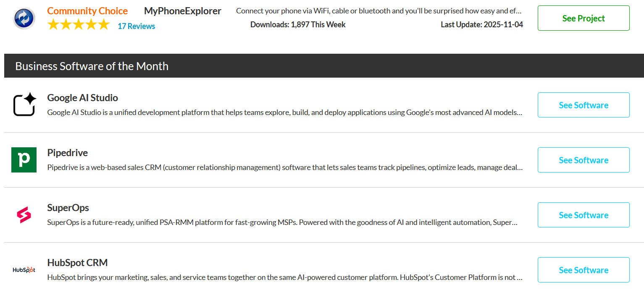Click the HubSpot logo image
Screen dimensions: 644x290
point(24,270)
